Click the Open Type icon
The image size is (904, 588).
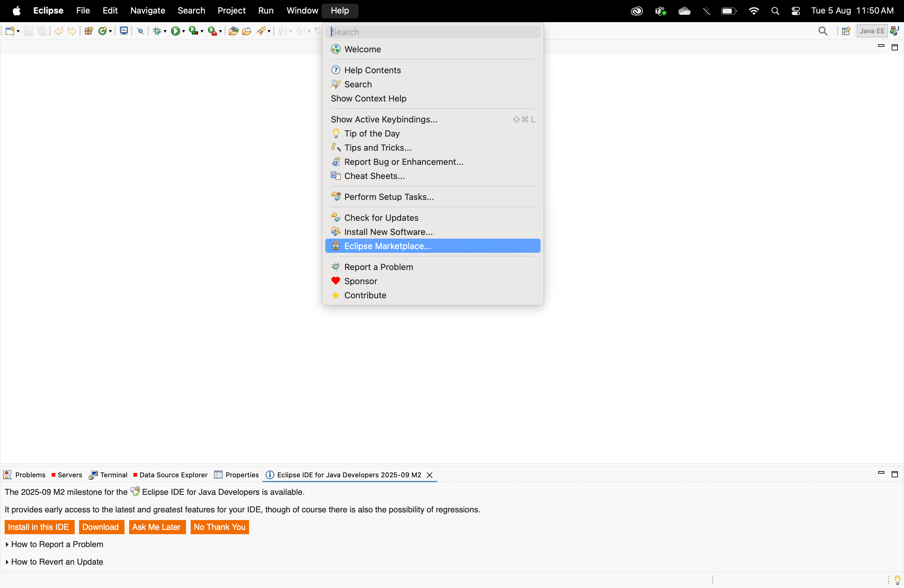click(x=234, y=31)
